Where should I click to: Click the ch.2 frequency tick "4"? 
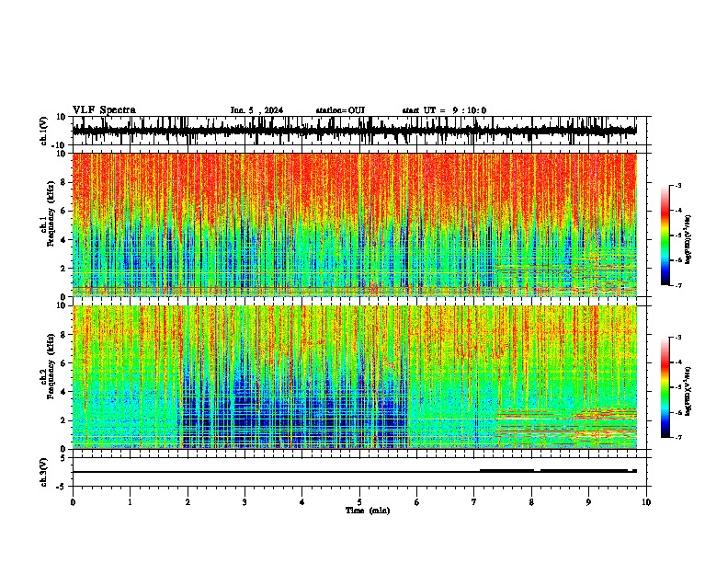[64, 392]
